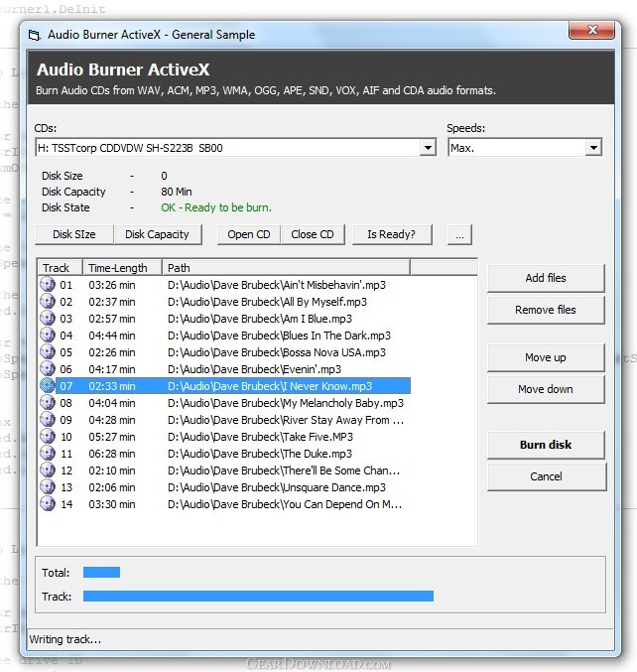Click the 06:28 min time length
The width and height of the screenshot is (637, 672).
click(112, 454)
